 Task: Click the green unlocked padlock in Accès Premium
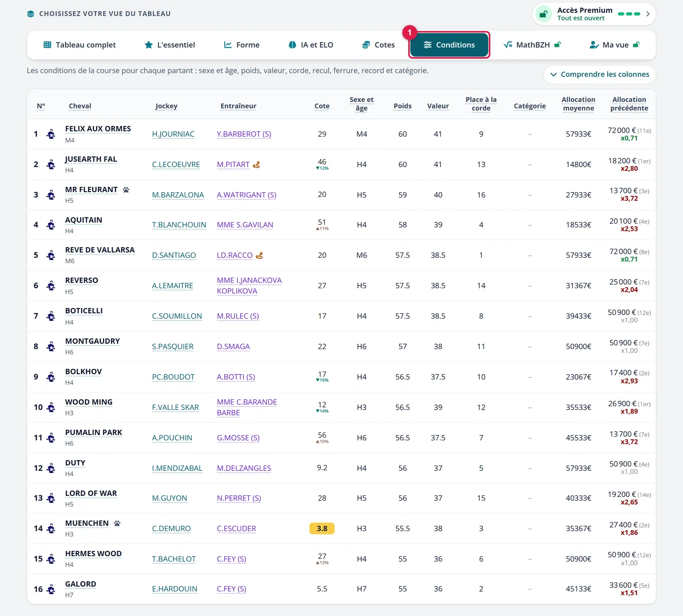tap(543, 14)
